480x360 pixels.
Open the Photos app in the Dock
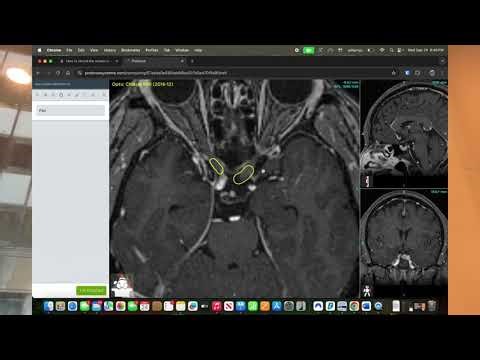click(121, 306)
